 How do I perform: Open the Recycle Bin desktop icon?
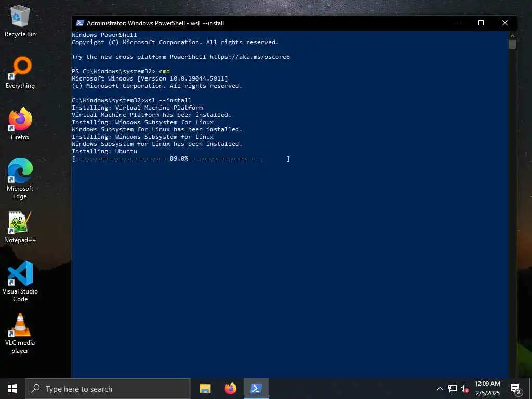[20, 21]
